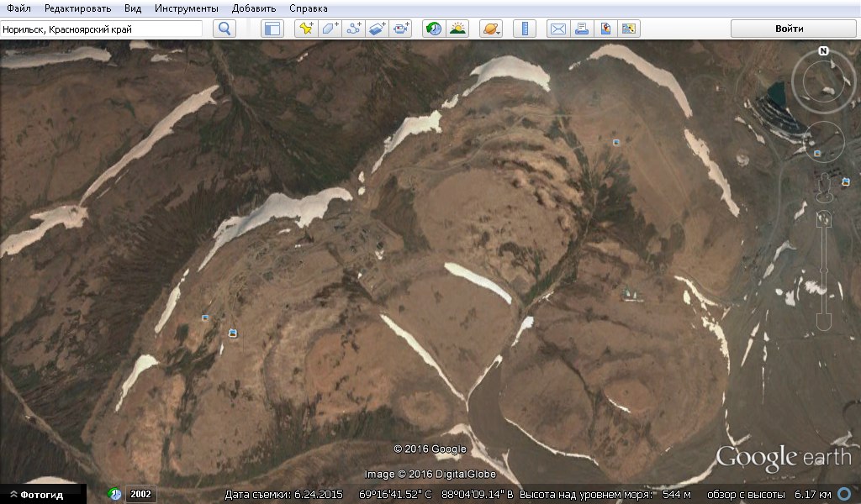Click the обзор с высоты 6.17 км text
This screenshot has height=504, width=861.
769,495
